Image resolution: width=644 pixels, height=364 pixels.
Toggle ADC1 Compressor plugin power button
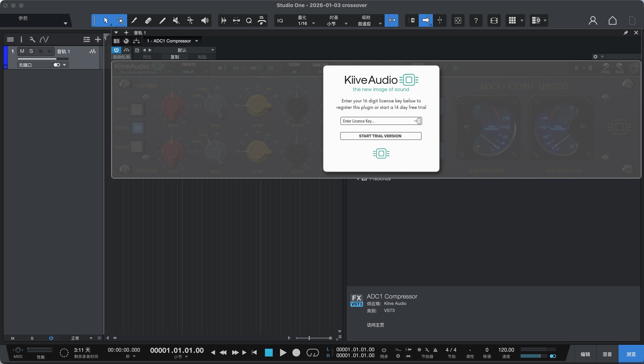click(x=116, y=50)
